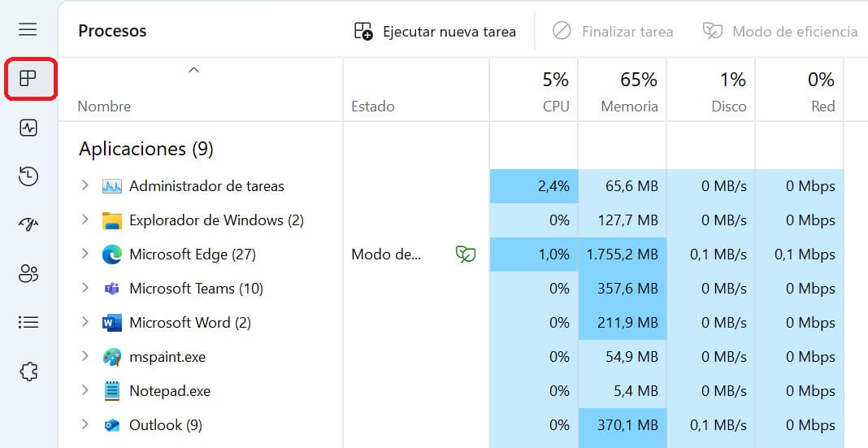The image size is (868, 448).
Task: Go to Startup apps sidebar icon
Action: pyautogui.click(x=28, y=225)
